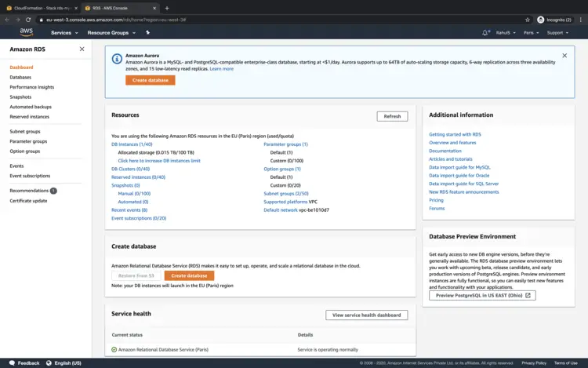Open the DB Instances (1/40) link
Screen dimensions: 588x368
click(132, 144)
